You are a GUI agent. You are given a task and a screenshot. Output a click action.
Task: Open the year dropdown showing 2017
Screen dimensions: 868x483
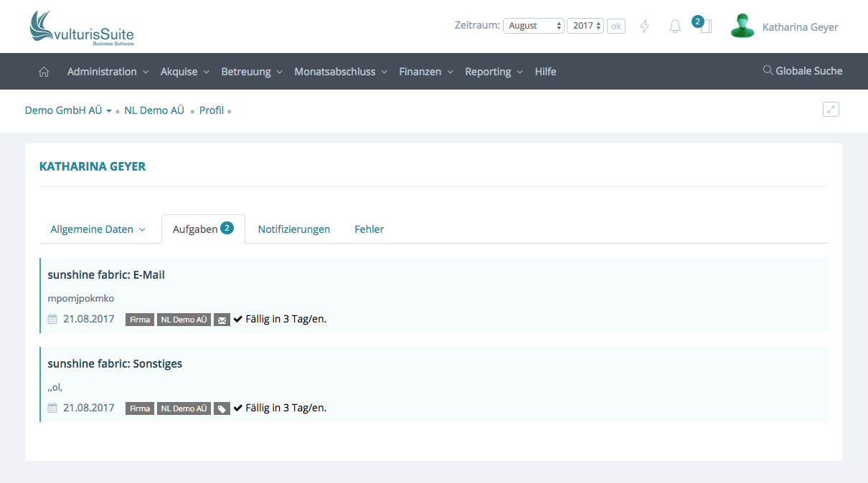pyautogui.click(x=585, y=26)
